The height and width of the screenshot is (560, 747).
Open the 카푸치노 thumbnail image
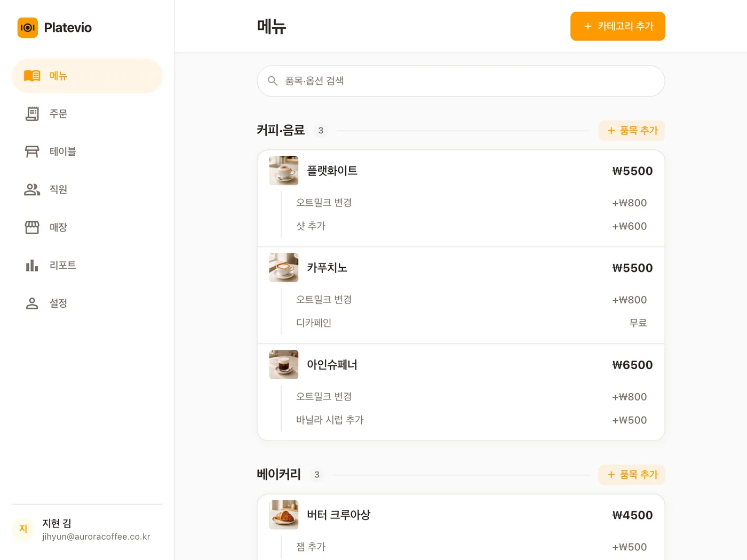[284, 268]
